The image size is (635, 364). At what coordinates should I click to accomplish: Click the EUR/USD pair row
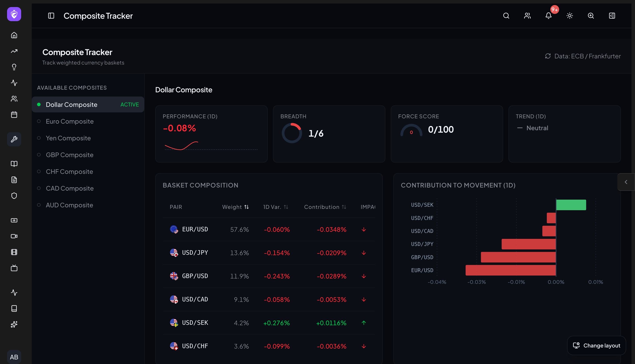pos(269,229)
